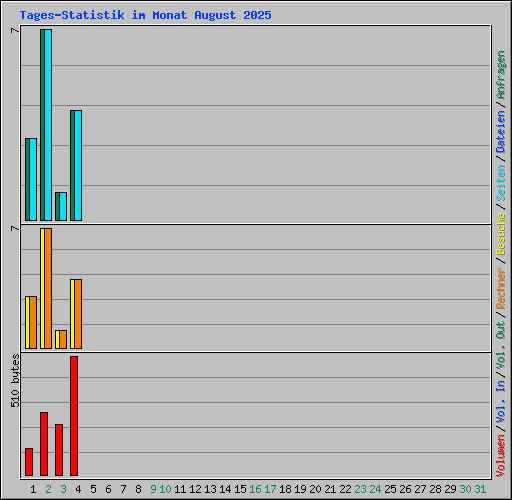Click day 31 on the x-axis

[x=480, y=489]
